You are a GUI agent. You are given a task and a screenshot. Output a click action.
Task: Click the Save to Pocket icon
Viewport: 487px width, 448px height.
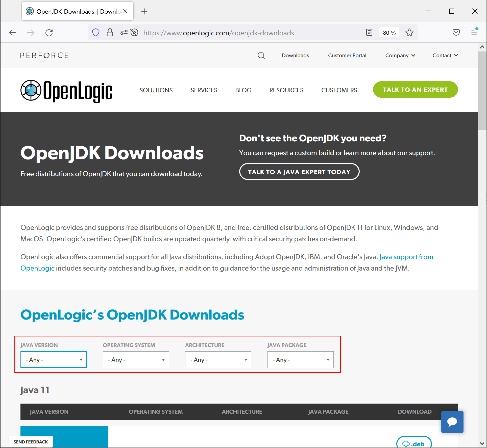(456, 33)
